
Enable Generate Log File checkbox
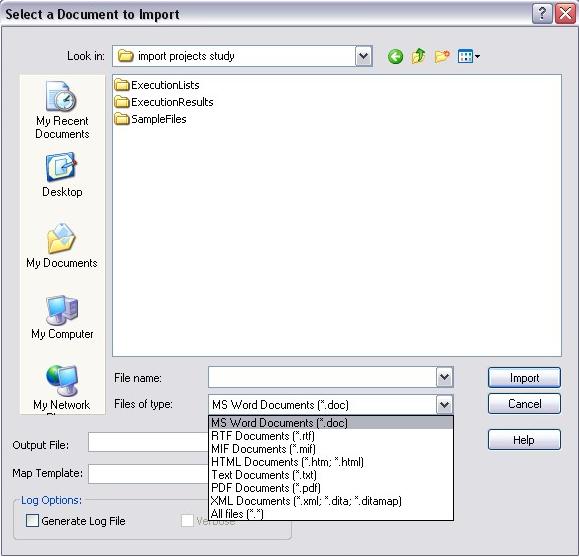pyautogui.click(x=32, y=521)
